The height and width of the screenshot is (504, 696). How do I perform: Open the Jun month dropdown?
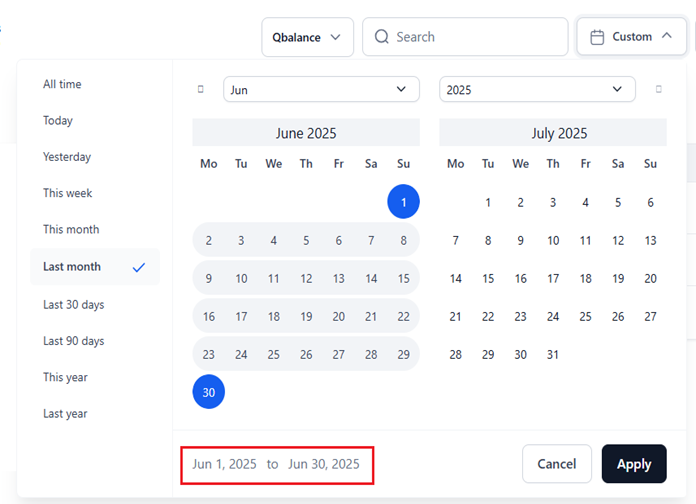(321, 89)
